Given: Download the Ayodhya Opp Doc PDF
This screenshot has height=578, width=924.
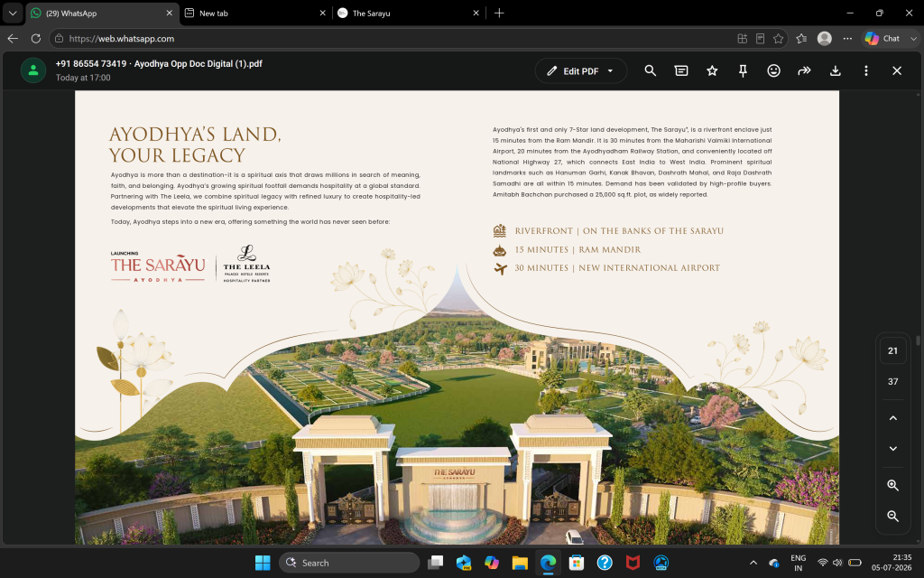Looking at the screenshot, I should (x=835, y=70).
